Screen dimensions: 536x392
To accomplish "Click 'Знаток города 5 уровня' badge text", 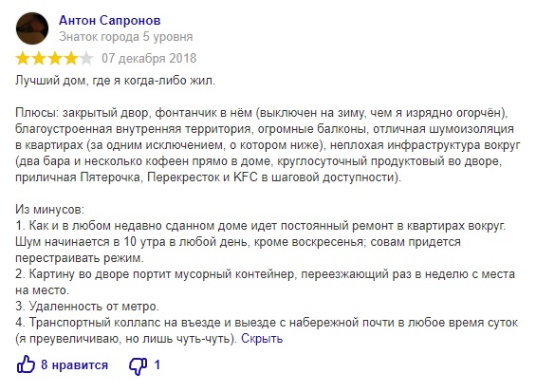I will pos(126,37).
